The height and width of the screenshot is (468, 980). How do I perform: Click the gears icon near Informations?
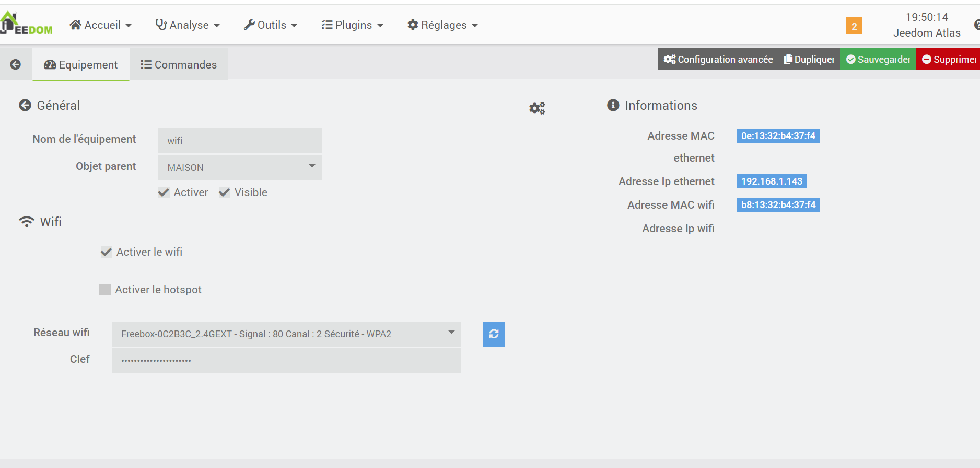click(x=537, y=108)
